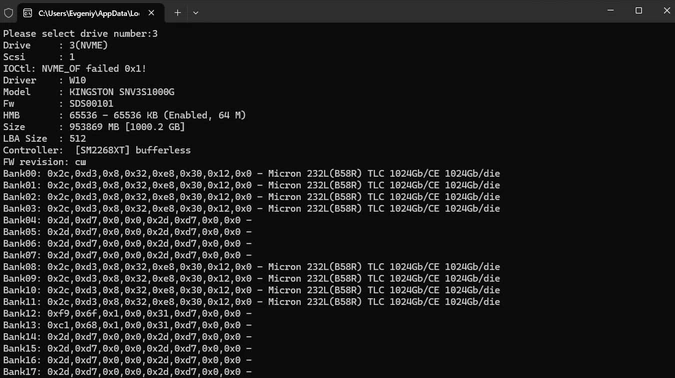Maximize the terminal window
Screen dimensions: 675x378
[638, 10]
